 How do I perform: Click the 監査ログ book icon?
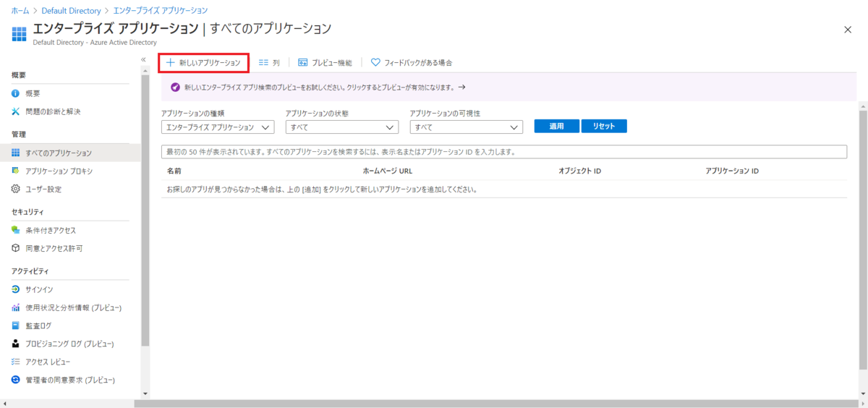pos(16,326)
